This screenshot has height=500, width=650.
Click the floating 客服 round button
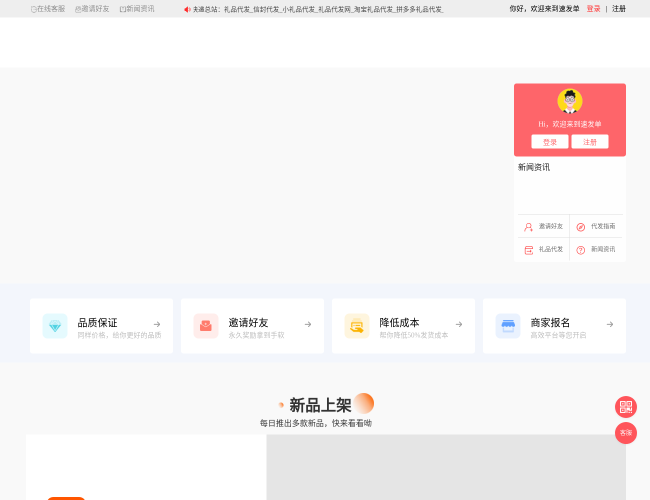click(x=626, y=433)
